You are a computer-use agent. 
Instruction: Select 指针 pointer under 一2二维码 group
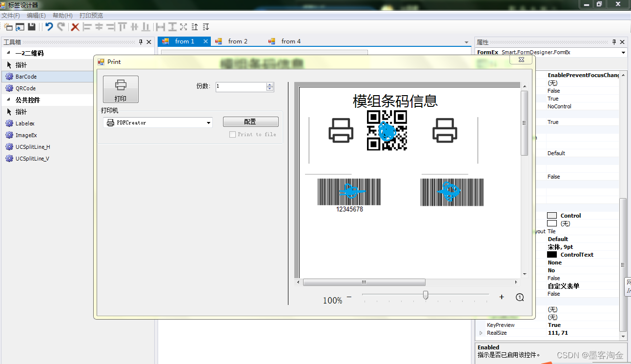coord(48,65)
